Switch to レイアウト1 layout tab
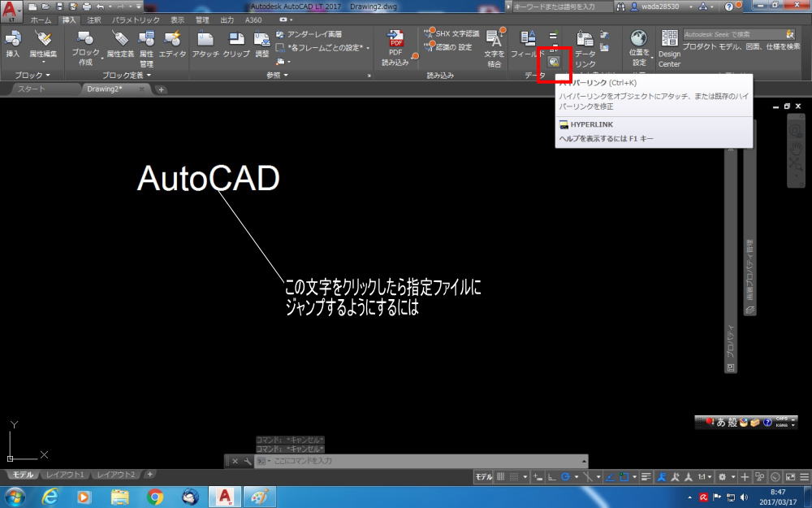 click(65, 475)
